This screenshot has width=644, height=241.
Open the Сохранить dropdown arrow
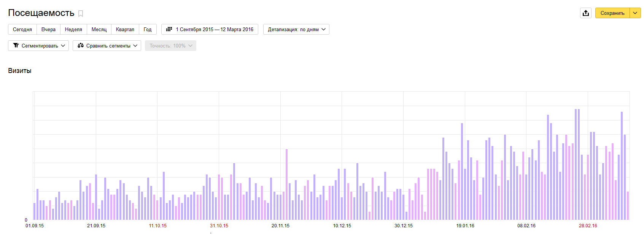635,13
